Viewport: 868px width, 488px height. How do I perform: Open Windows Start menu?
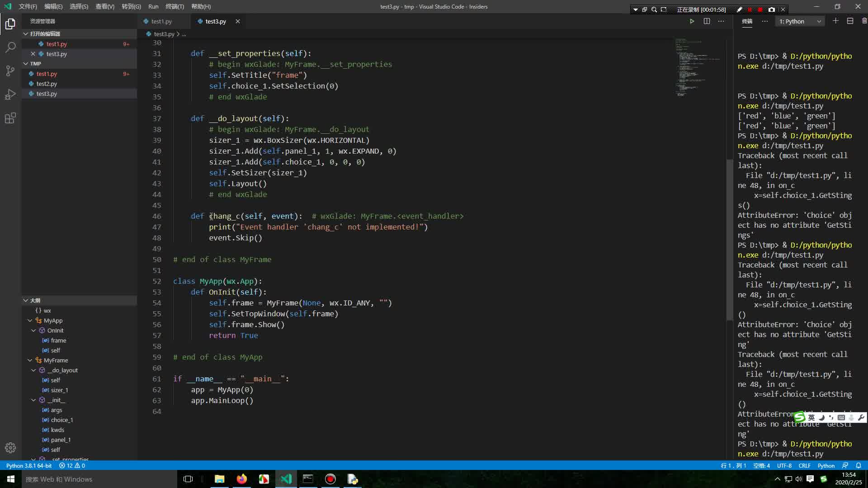pyautogui.click(x=11, y=479)
